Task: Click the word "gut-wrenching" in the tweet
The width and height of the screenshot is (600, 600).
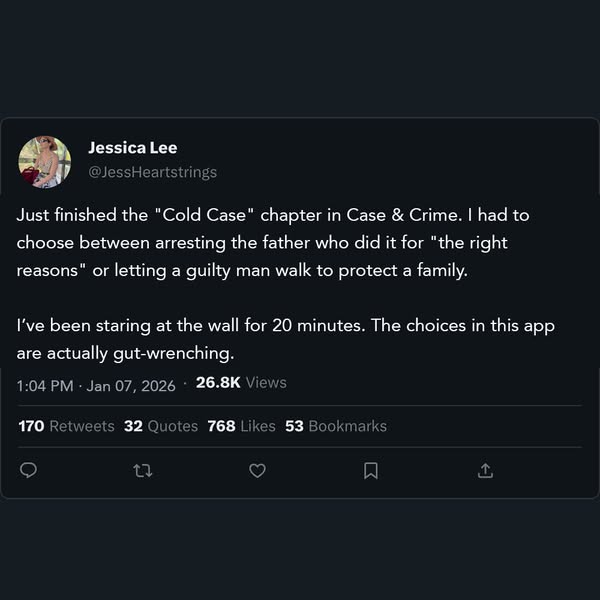Action: (173, 354)
